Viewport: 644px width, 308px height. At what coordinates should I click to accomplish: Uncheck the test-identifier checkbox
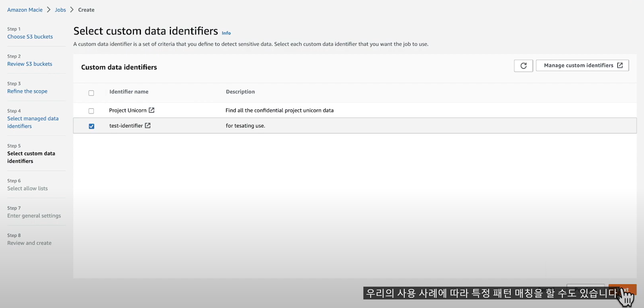[x=91, y=126]
